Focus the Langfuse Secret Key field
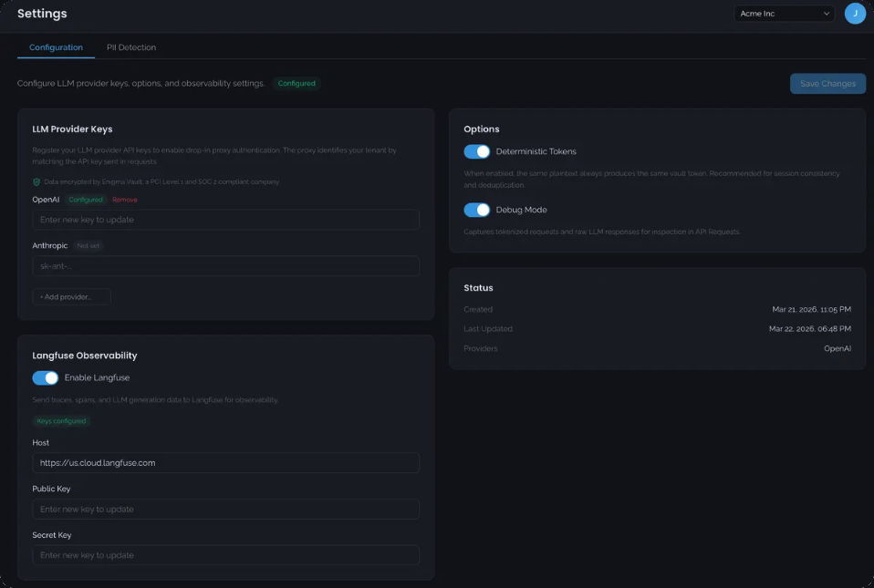874x588 pixels. coord(225,555)
